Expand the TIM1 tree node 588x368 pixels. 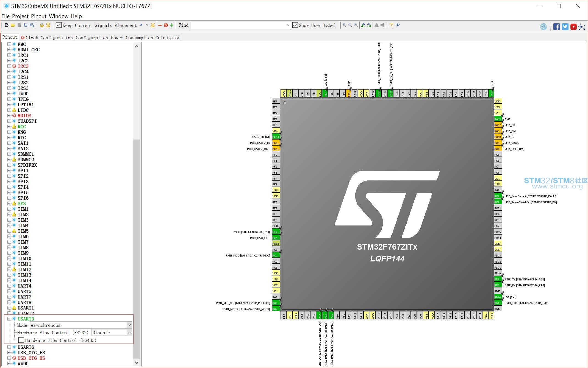[9, 209]
